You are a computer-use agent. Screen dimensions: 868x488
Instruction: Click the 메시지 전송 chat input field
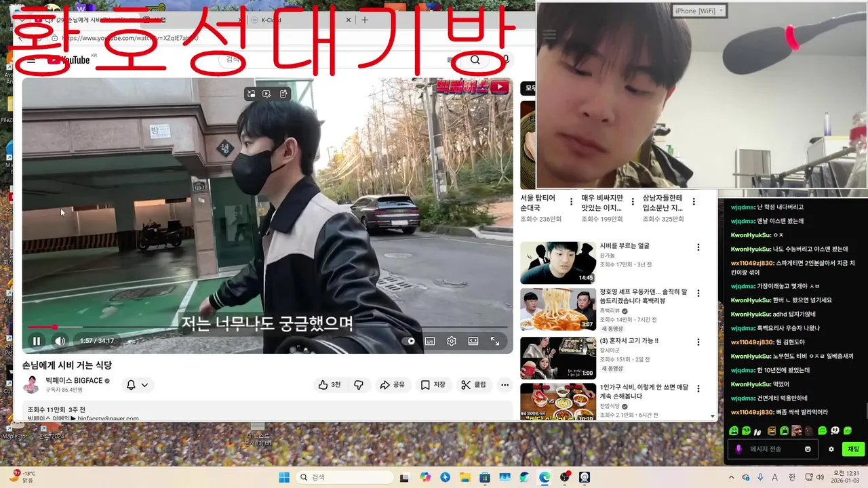tap(773, 449)
